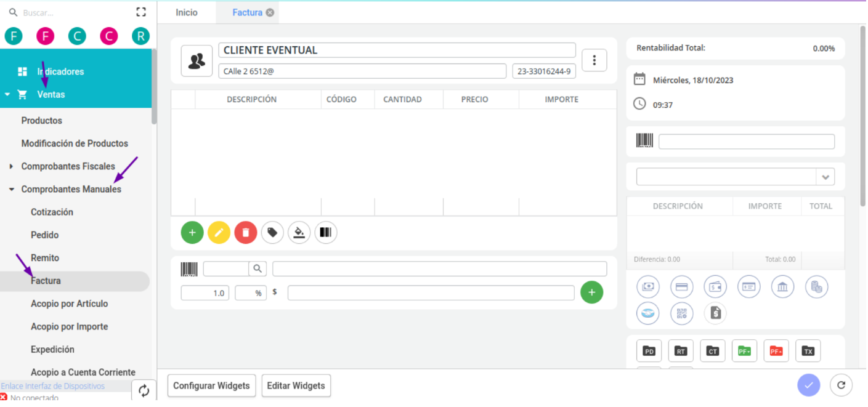Open the dropdown arrow above payments table

click(825, 177)
